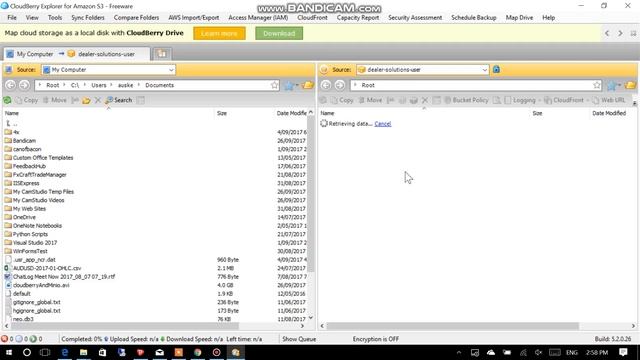Open AWS Import/Export menu
This screenshot has height=360, width=640.
tap(193, 18)
